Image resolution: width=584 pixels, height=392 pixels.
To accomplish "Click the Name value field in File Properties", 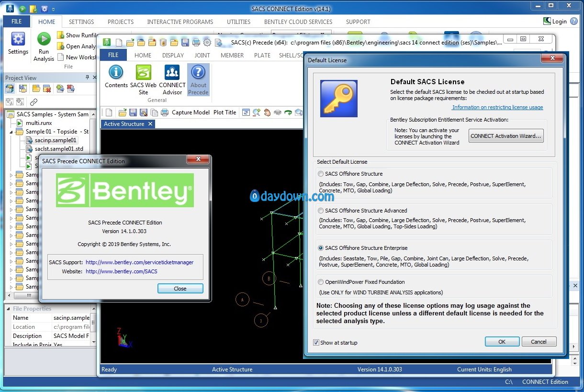I will click(x=71, y=318).
